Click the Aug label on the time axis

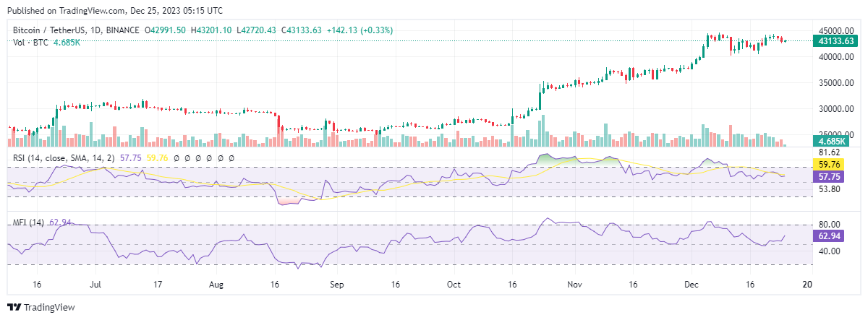(x=216, y=285)
